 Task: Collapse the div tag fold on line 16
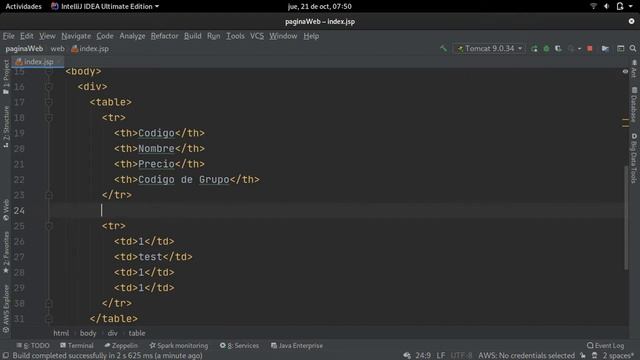click(49, 87)
